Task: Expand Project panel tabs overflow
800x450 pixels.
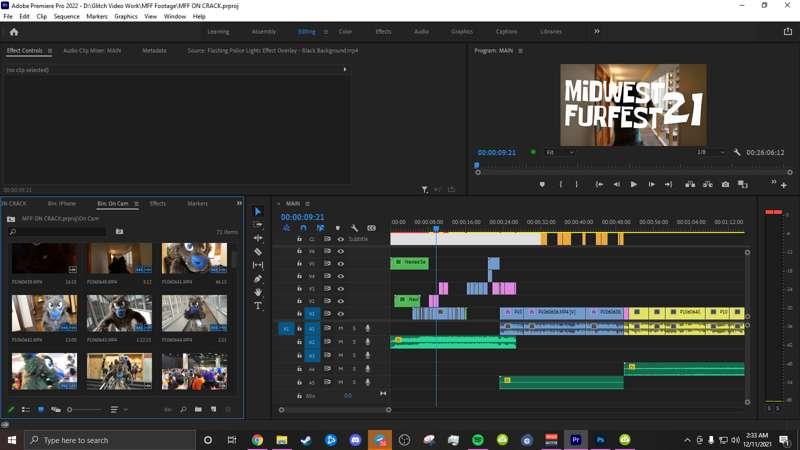Action: 239,203
